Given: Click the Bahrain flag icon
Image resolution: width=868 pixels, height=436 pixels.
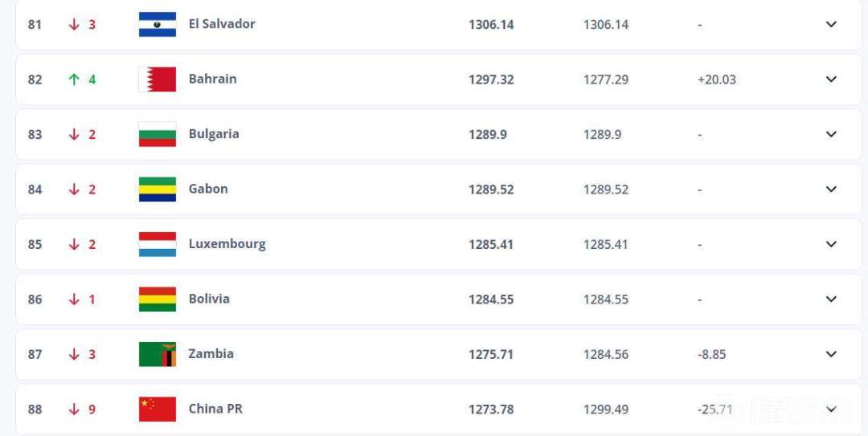Looking at the screenshot, I should [158, 79].
